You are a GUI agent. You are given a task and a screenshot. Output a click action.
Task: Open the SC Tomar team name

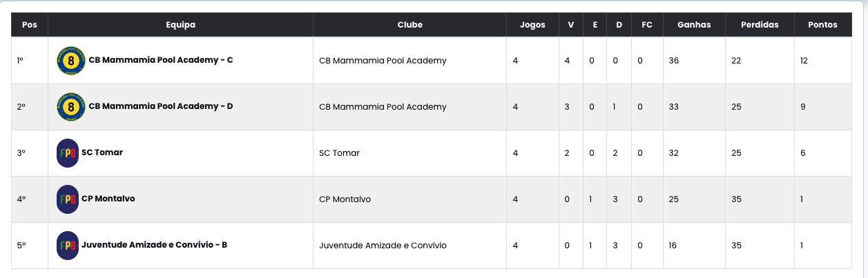tap(102, 152)
